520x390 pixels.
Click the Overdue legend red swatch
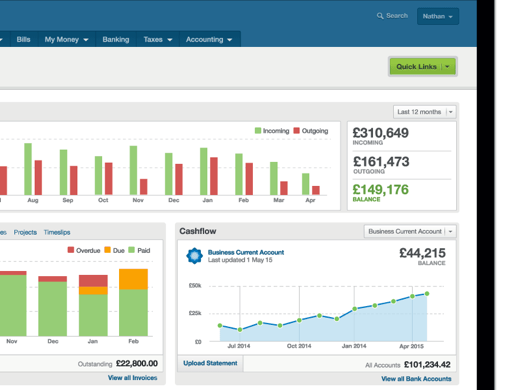coord(71,250)
